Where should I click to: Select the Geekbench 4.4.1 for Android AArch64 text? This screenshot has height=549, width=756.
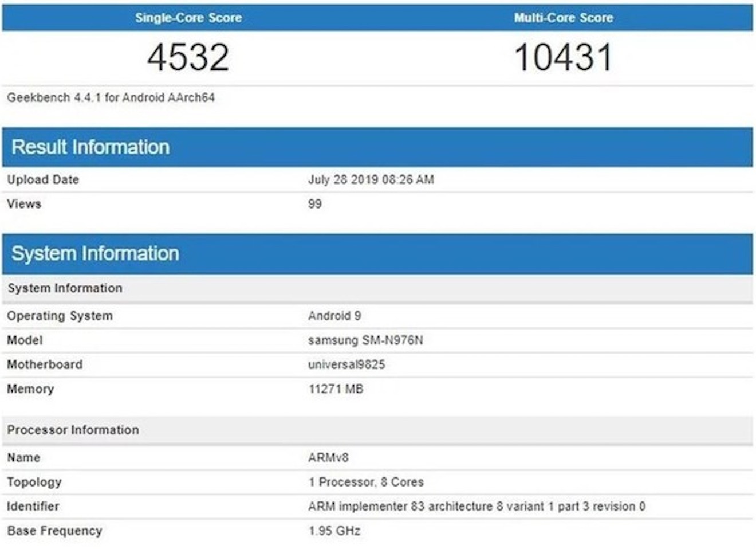(x=111, y=97)
